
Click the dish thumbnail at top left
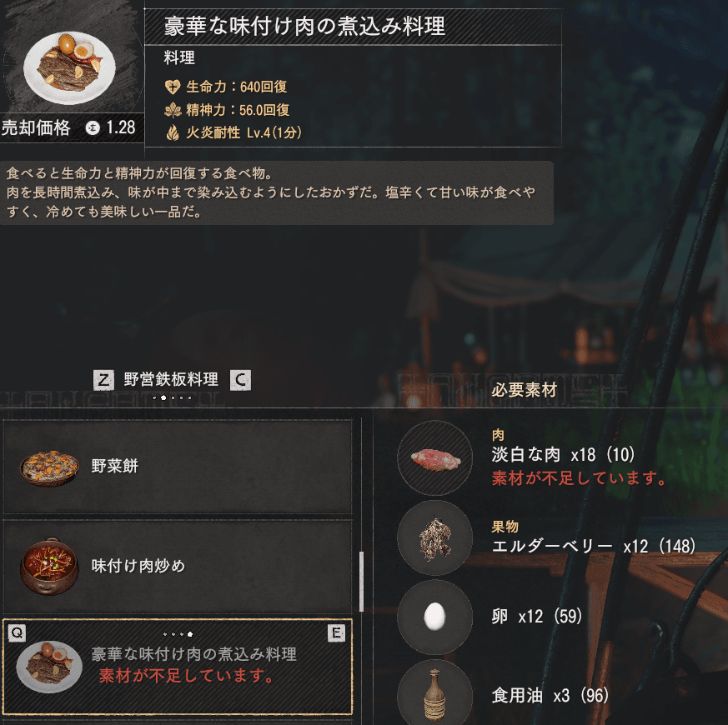pyautogui.click(x=70, y=67)
